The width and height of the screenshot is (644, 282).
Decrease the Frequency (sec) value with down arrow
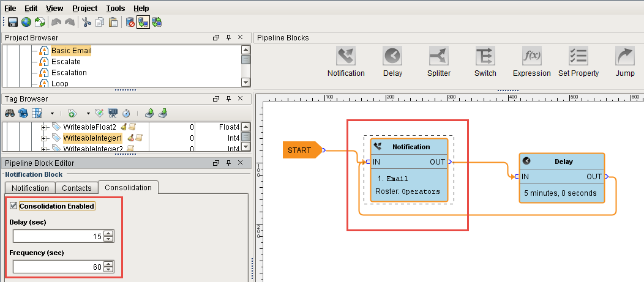(108, 269)
